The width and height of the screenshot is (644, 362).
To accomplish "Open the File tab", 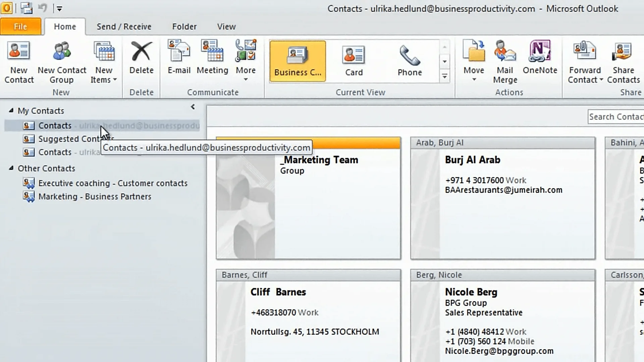I will point(20,26).
